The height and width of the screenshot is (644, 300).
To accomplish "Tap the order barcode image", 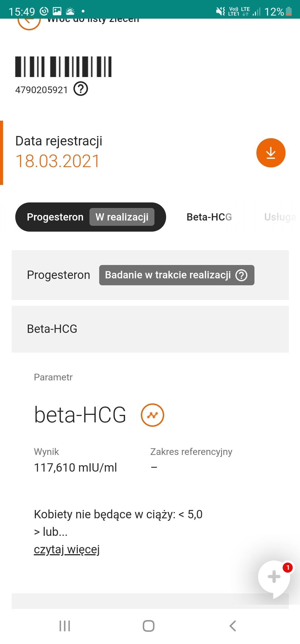I will click(x=63, y=67).
